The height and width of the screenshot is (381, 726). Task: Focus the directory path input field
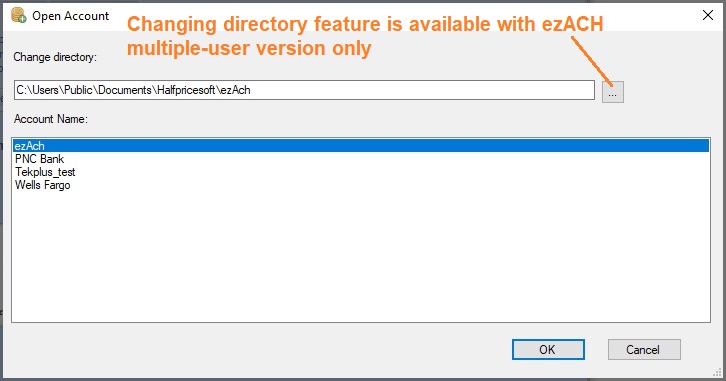coord(304,90)
